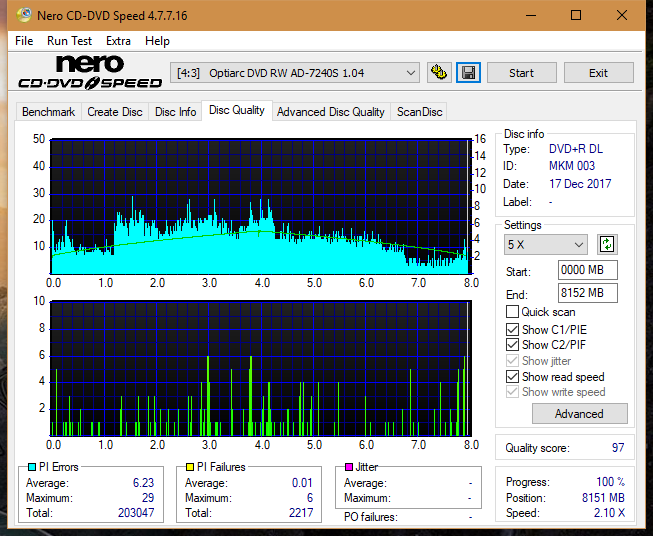
Task: Open the Extra menu
Action: click(x=118, y=41)
